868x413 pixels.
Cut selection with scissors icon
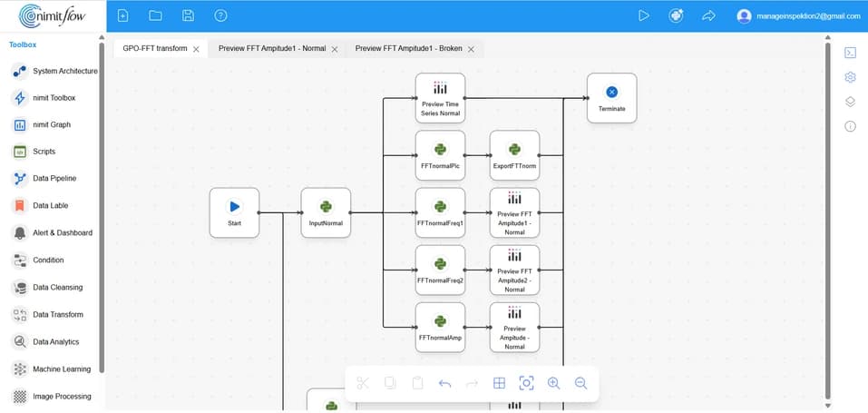[x=363, y=383]
